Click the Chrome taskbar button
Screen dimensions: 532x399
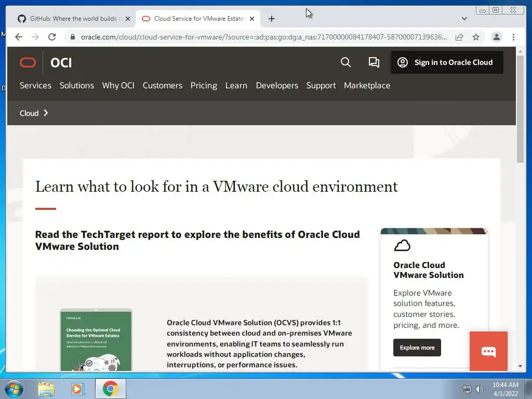coord(111,389)
